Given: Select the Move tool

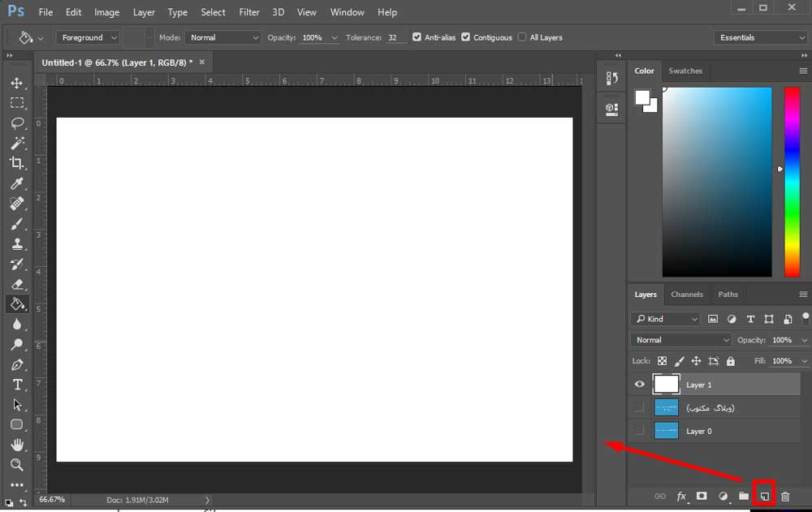Looking at the screenshot, I should 16,83.
